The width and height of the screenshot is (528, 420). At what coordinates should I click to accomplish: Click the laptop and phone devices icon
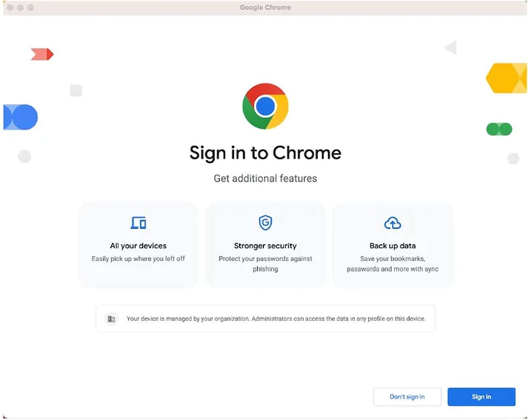click(x=138, y=223)
